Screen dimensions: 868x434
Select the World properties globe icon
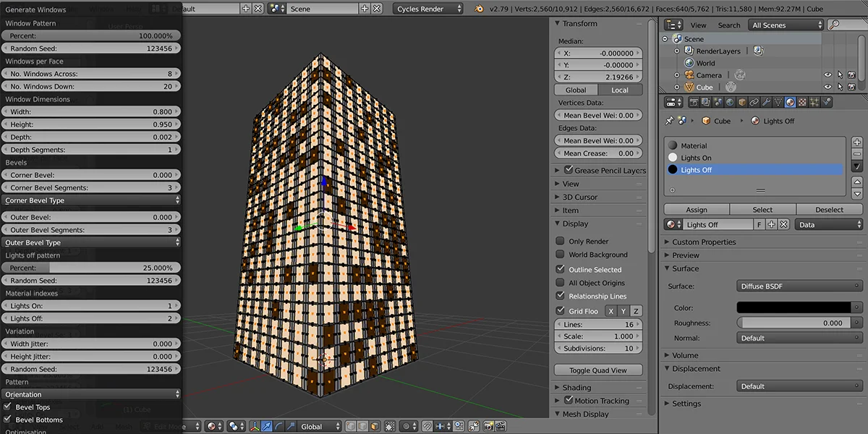click(730, 103)
